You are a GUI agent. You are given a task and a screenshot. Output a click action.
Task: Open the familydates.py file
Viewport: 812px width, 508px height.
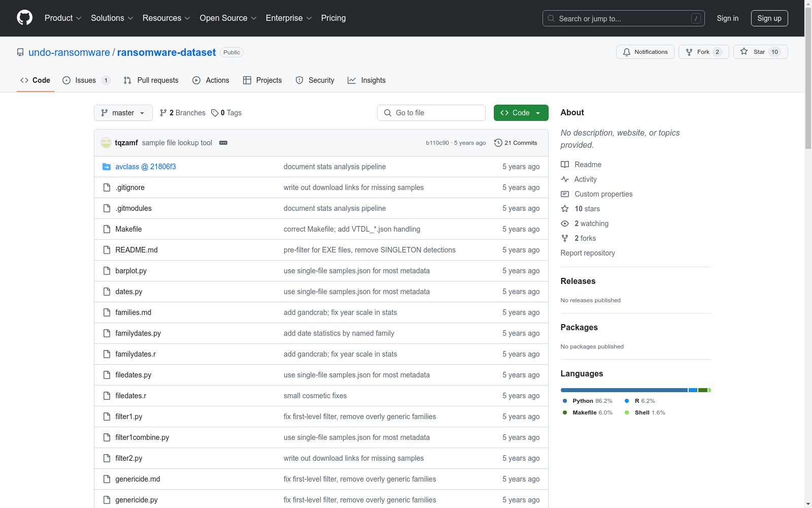tap(138, 333)
